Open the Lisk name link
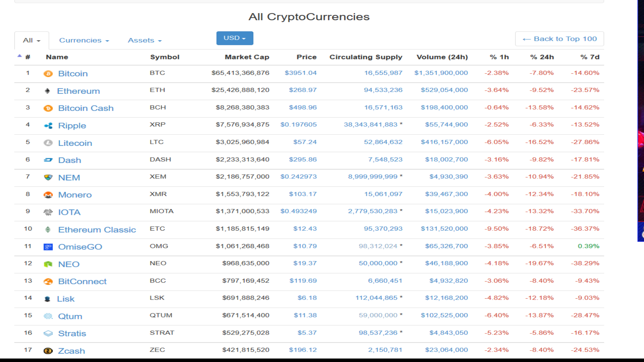Screen dimensions: 644x362 tap(66, 299)
